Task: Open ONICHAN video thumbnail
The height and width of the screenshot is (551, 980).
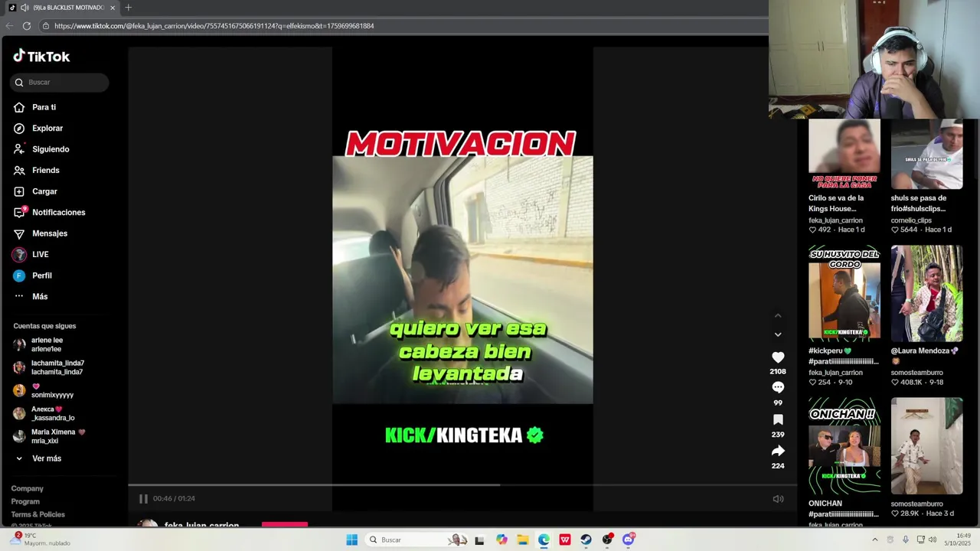Action: point(844,445)
